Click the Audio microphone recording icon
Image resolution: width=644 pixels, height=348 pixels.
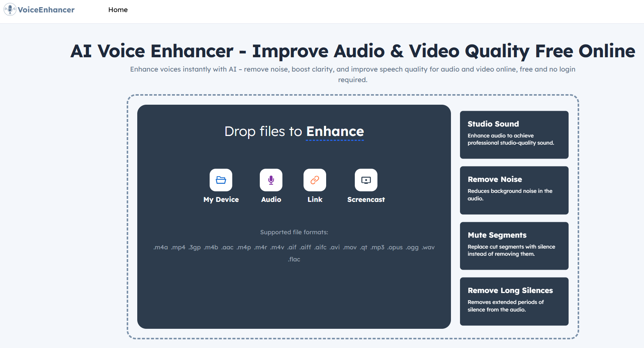[271, 180]
